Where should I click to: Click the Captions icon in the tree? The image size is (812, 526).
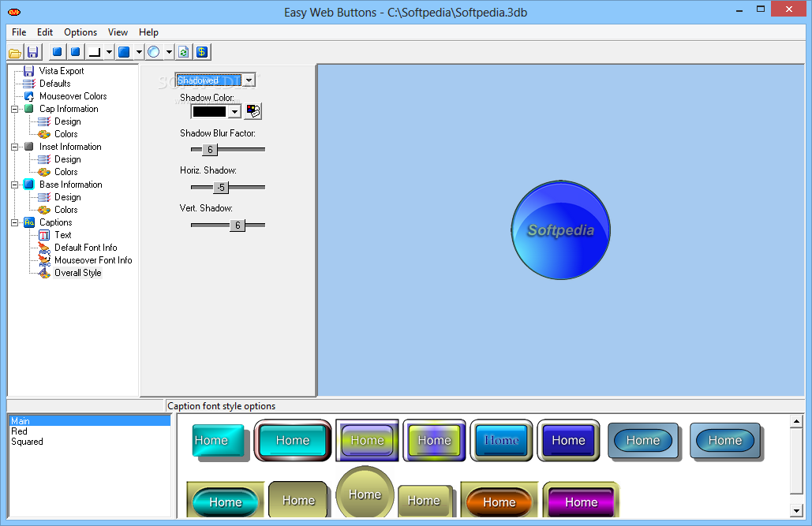[29, 222]
